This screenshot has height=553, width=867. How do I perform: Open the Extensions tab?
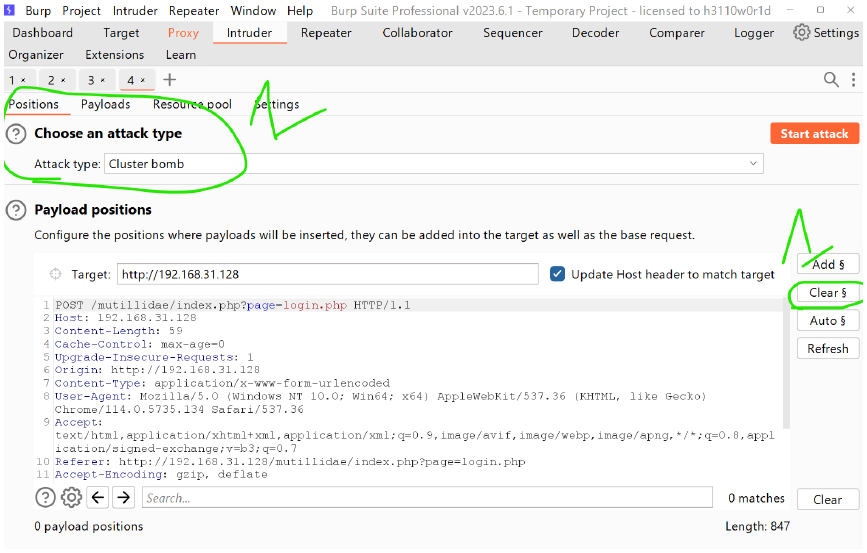(x=114, y=55)
